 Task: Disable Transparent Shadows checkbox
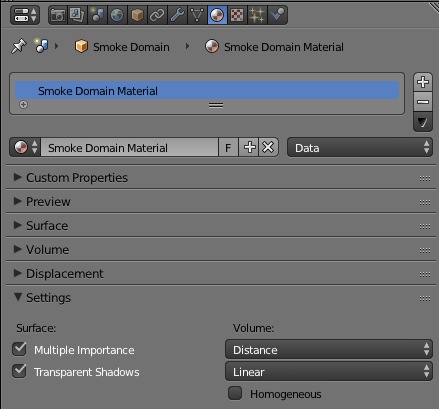tap(19, 371)
